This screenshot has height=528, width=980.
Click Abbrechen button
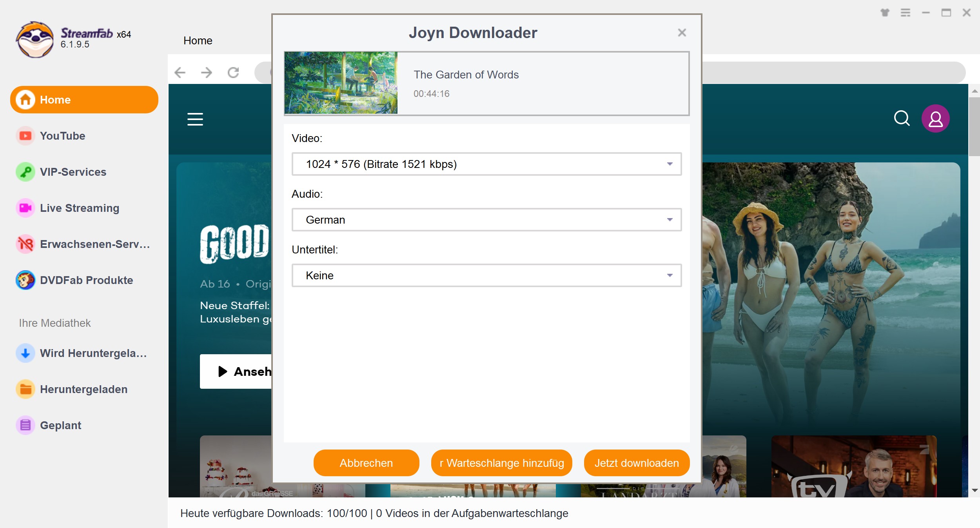366,463
